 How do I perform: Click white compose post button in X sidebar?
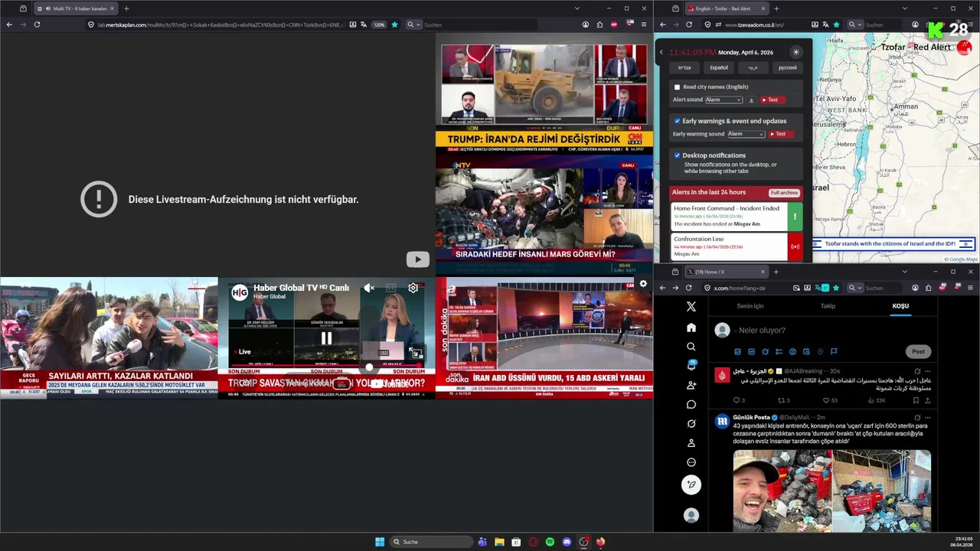tap(691, 484)
